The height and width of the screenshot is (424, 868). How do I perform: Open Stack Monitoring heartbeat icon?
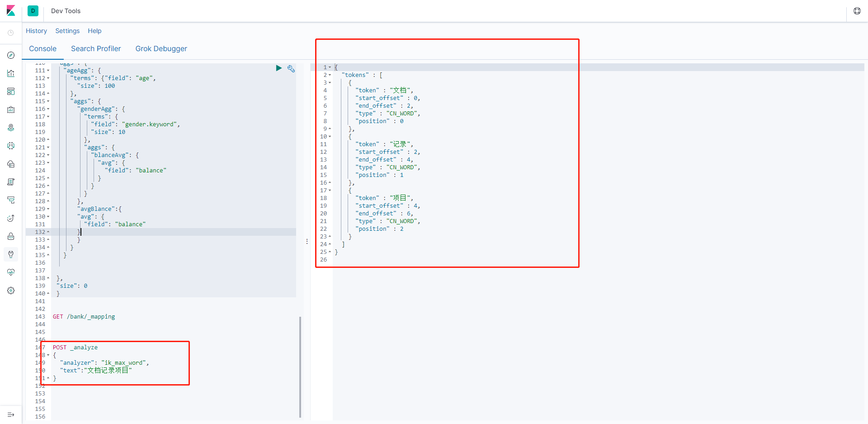(11, 272)
